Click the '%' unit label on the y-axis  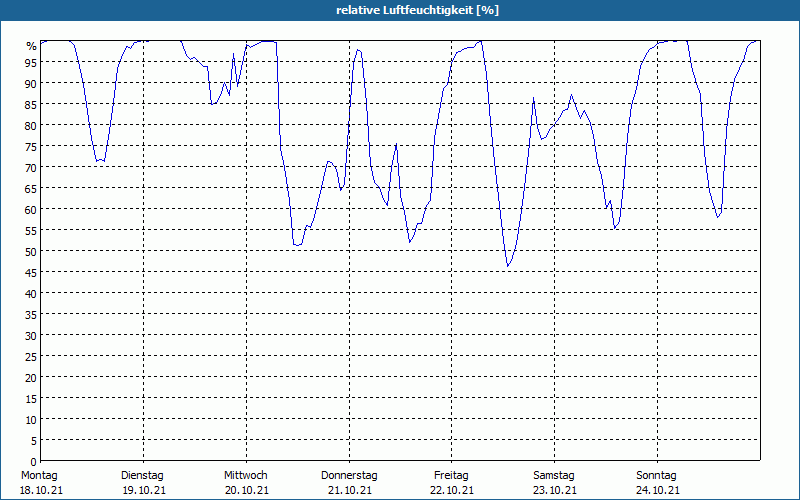coord(32,46)
